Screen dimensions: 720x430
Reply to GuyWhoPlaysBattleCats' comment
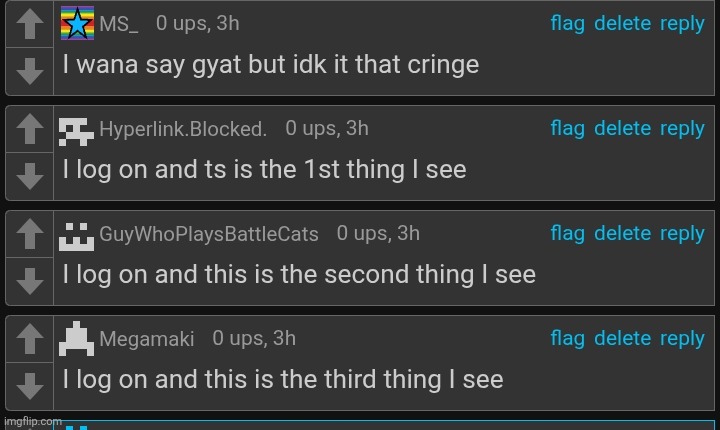[x=682, y=234]
